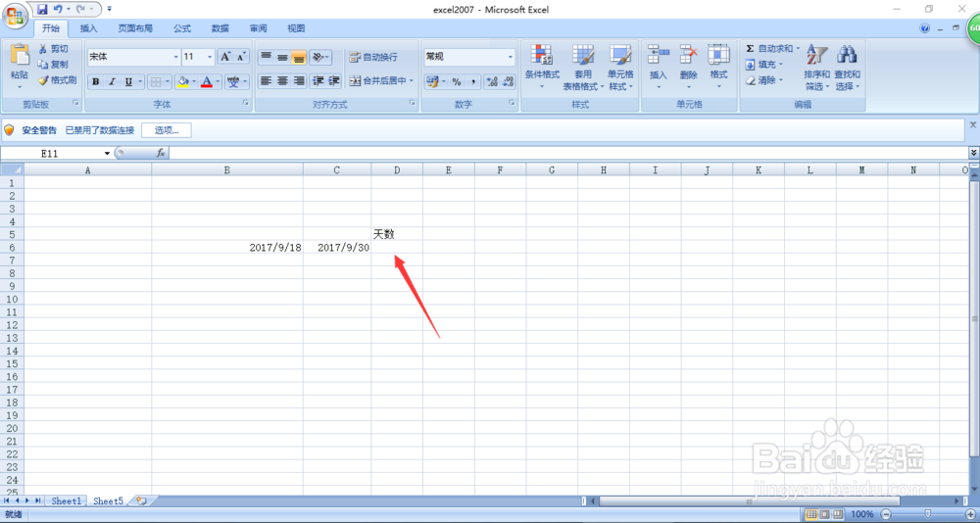Increase the decimal places

click(x=492, y=82)
